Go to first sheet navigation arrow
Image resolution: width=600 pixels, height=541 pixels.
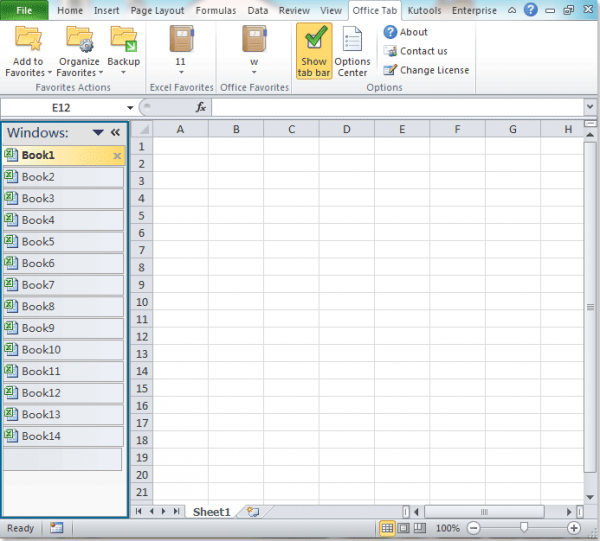click(139, 511)
